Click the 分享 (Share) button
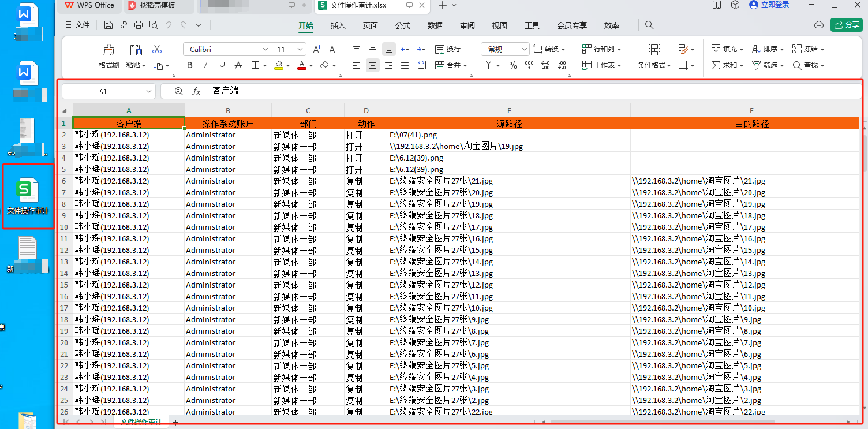Viewport: 868px width, 429px height. click(846, 25)
